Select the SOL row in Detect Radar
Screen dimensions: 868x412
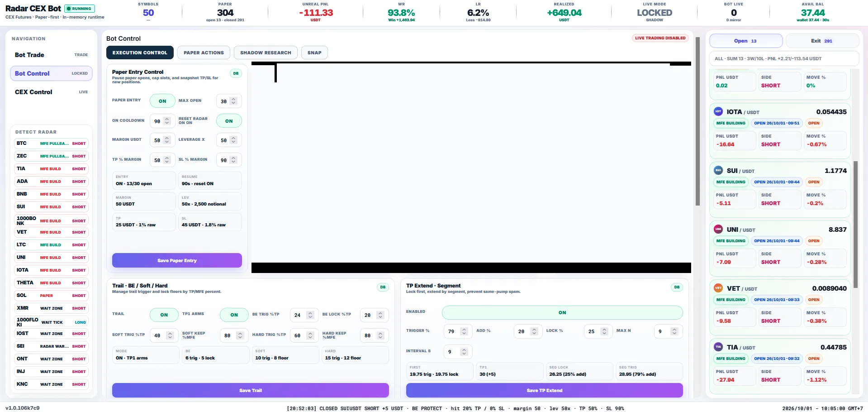[51, 296]
